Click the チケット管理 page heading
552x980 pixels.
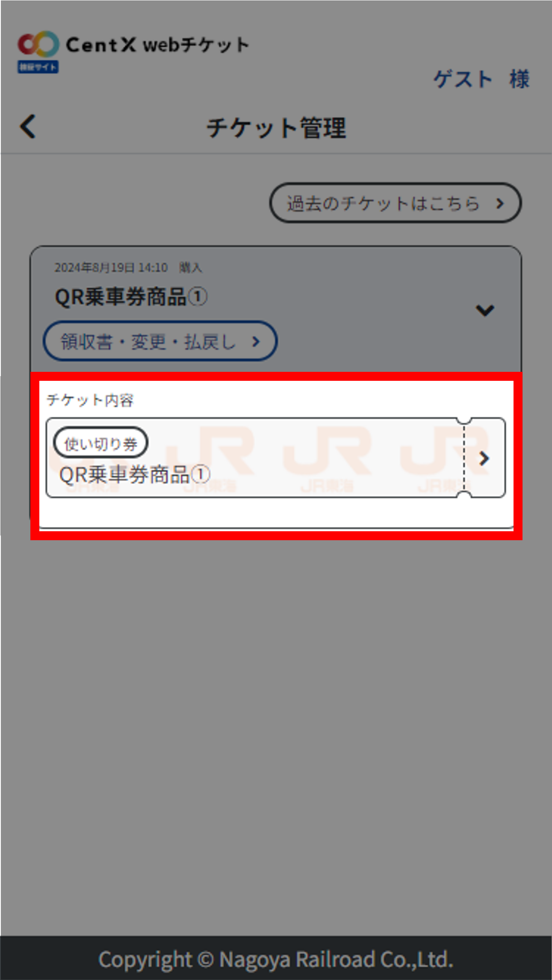pyautogui.click(x=276, y=127)
